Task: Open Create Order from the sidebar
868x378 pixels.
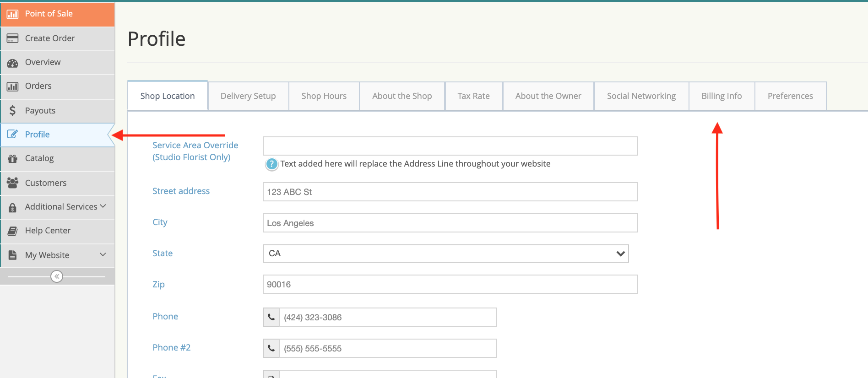Action: point(58,38)
